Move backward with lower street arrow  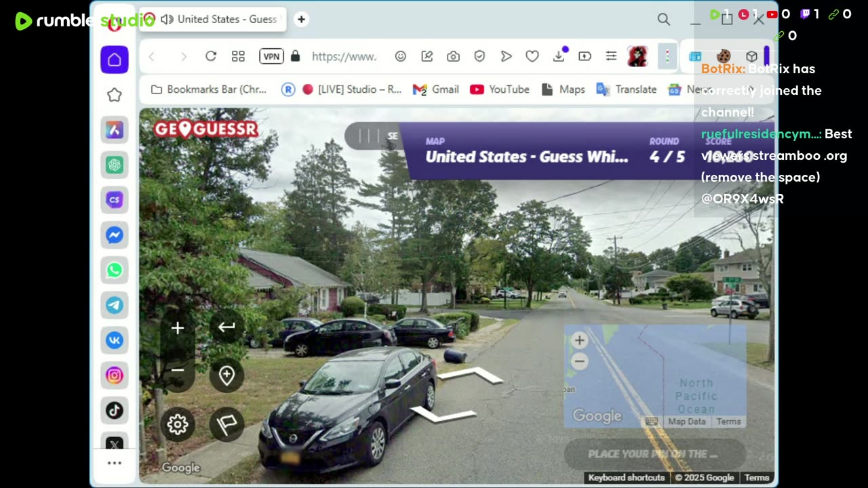click(444, 414)
